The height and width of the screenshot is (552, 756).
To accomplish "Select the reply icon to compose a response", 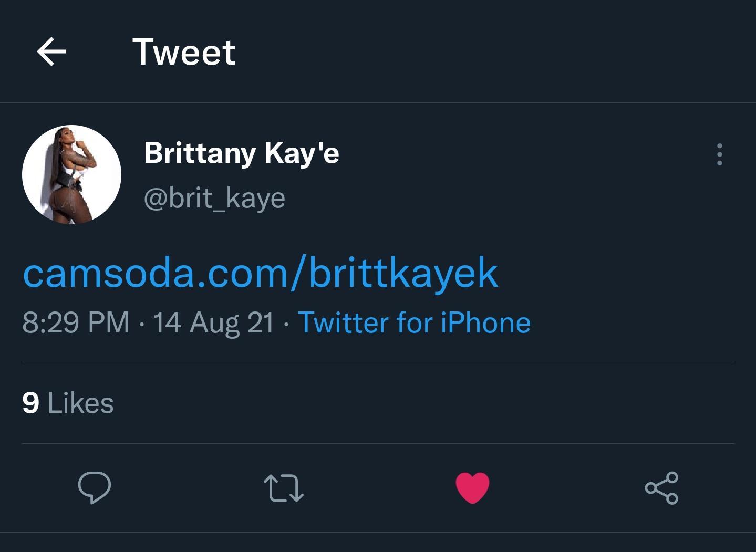I will pos(95,488).
